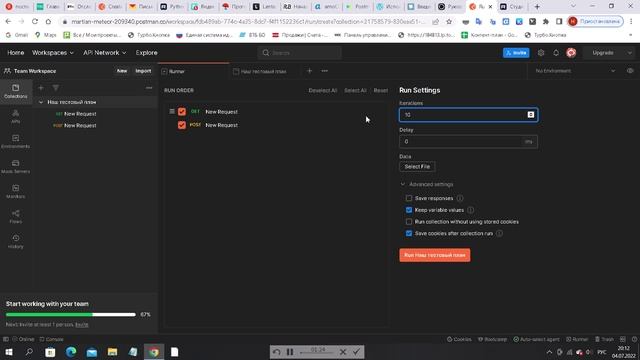Open Bootcamp in the status bar

coord(492,339)
